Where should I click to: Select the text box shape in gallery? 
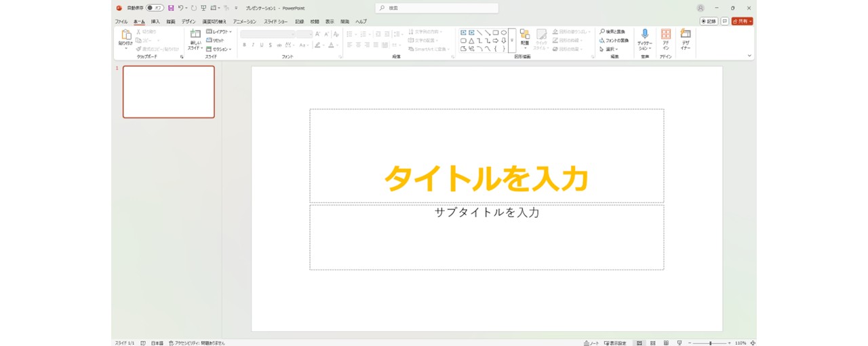(x=463, y=33)
